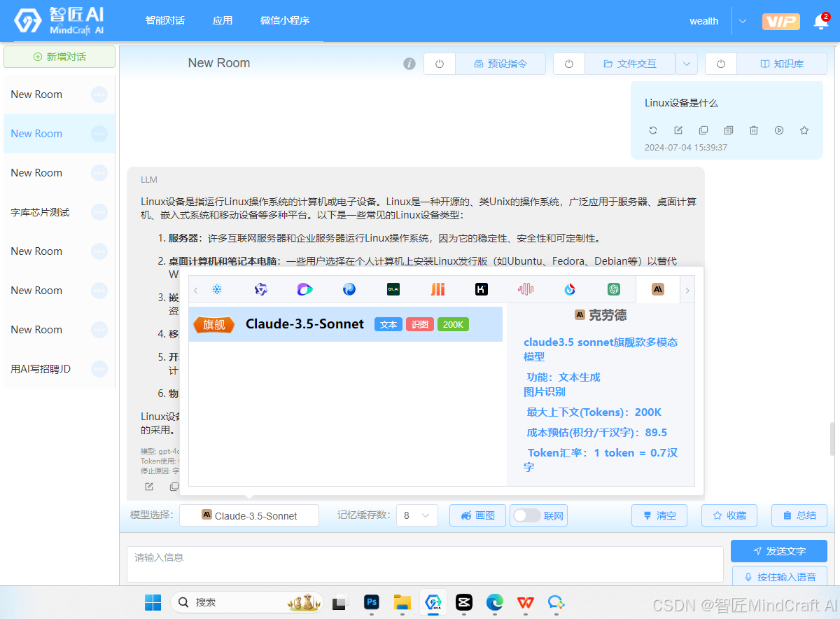Toggle the 联网 internet switch

click(527, 515)
